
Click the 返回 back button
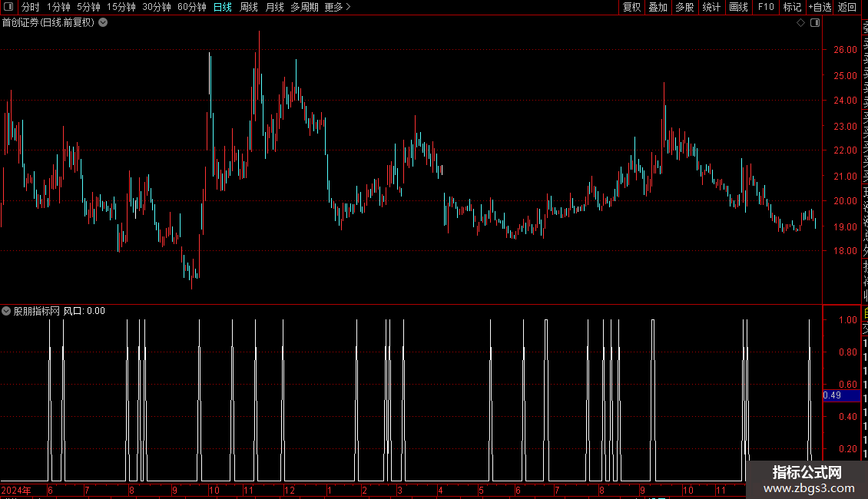847,7
